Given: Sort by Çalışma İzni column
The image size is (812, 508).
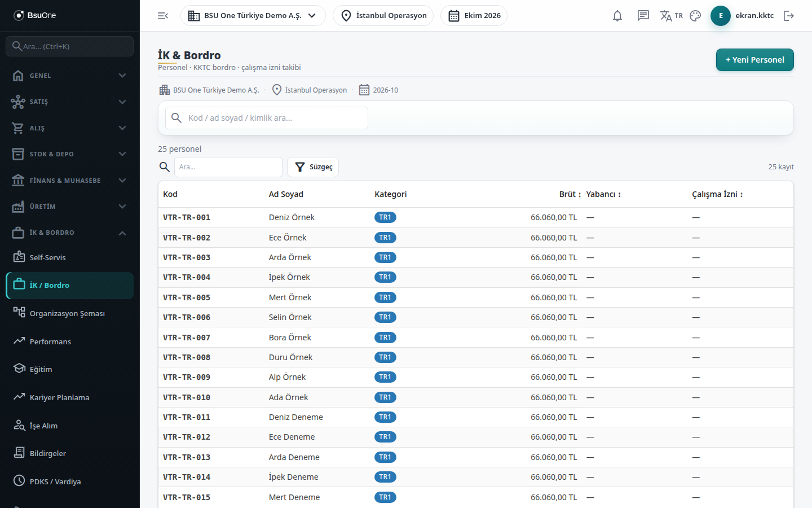Looking at the screenshot, I should [x=717, y=194].
